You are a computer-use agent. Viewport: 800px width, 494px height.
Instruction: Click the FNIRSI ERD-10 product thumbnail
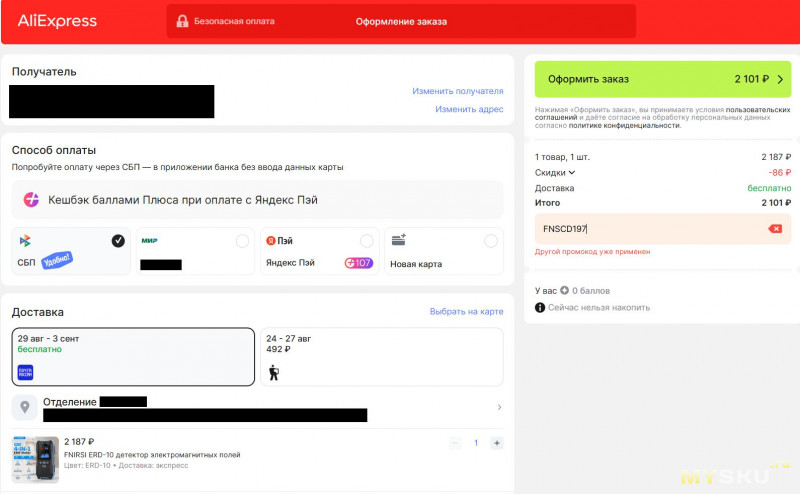point(35,459)
